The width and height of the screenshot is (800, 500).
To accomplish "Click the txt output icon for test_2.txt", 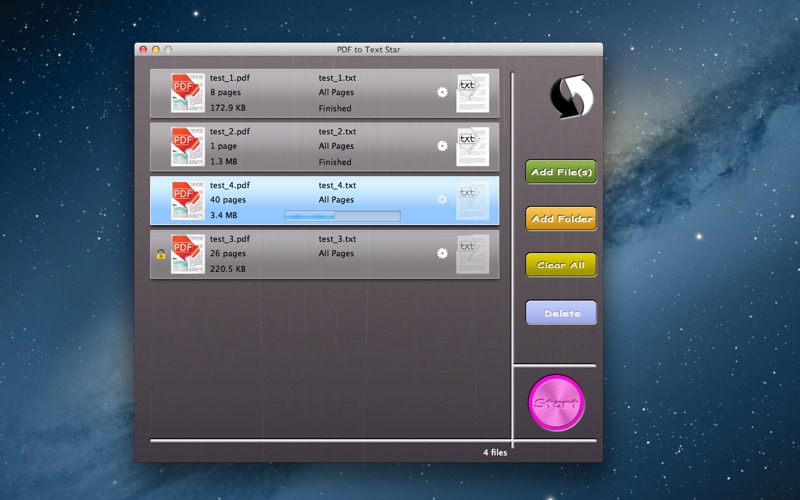I will tap(472, 147).
